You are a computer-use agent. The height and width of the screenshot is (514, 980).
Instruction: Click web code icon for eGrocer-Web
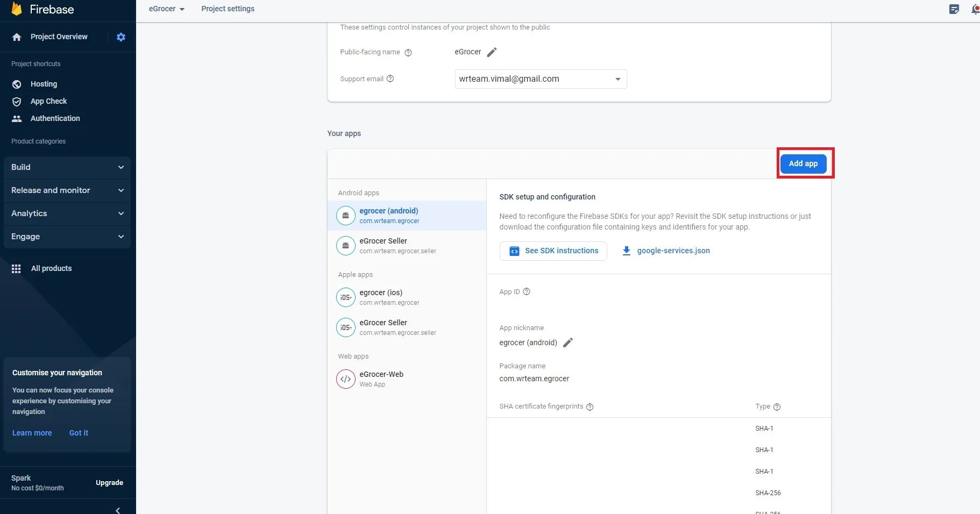pyautogui.click(x=346, y=379)
